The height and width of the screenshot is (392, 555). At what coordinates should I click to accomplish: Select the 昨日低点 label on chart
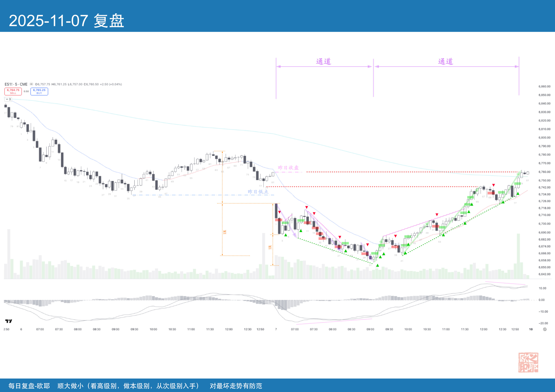click(258, 192)
